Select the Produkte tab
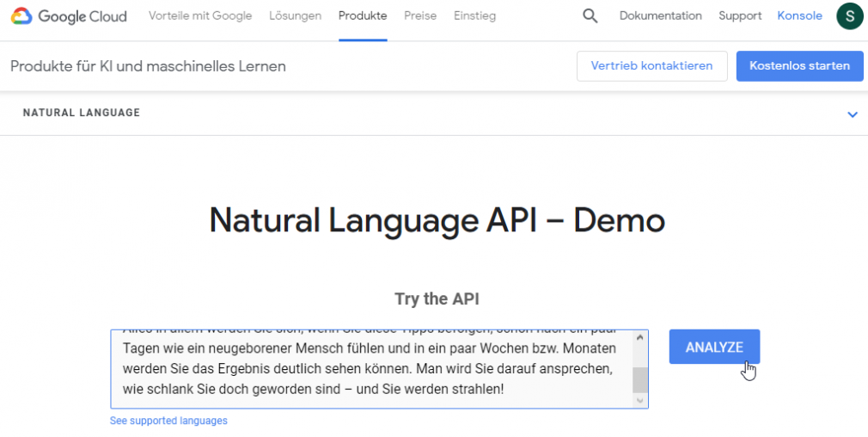 363,16
